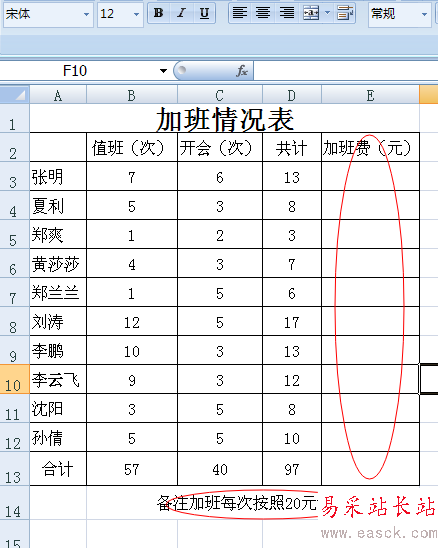Select cell with name 刘涛
Viewport: 438px width, 548px height.
58,321
